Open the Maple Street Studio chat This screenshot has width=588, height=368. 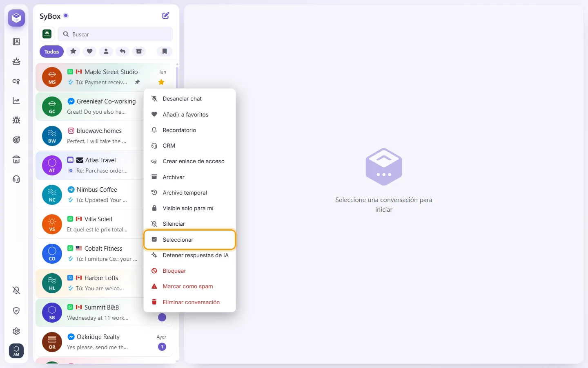[104, 77]
